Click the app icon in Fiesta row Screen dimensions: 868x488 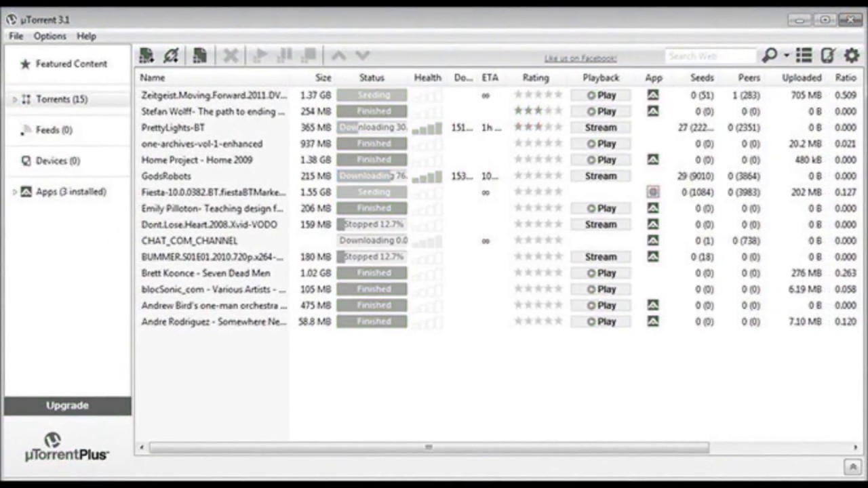653,192
